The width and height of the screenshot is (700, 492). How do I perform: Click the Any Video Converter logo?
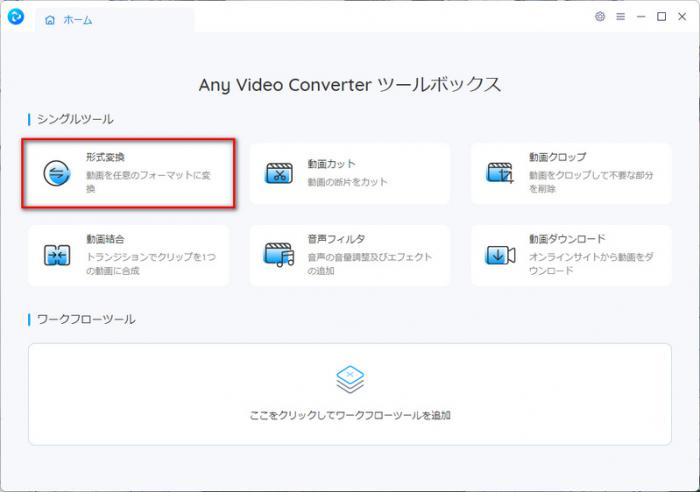pos(16,17)
